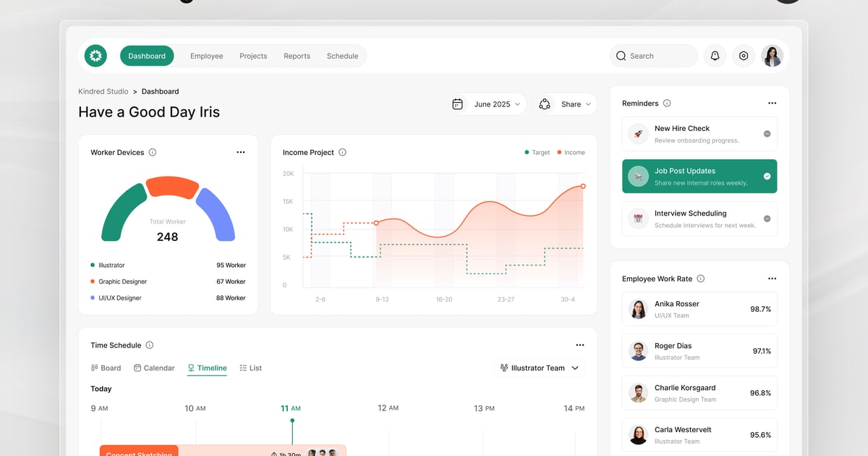Click the "Have a Good Day Iris" heading
868x456 pixels.
149,112
